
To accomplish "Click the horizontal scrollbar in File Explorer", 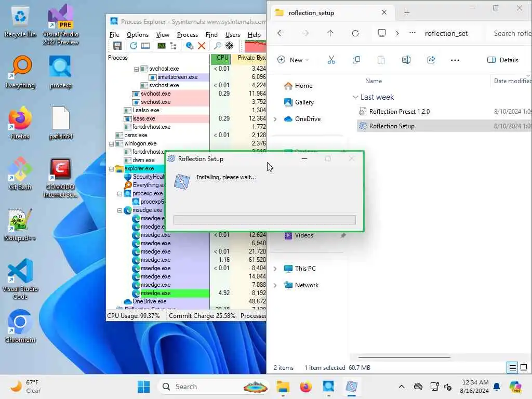I will [404, 357].
